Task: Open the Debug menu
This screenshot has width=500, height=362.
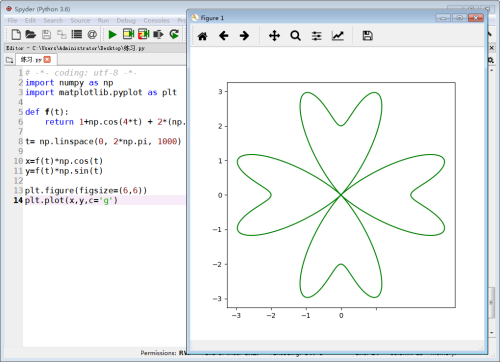Action: 126,20
